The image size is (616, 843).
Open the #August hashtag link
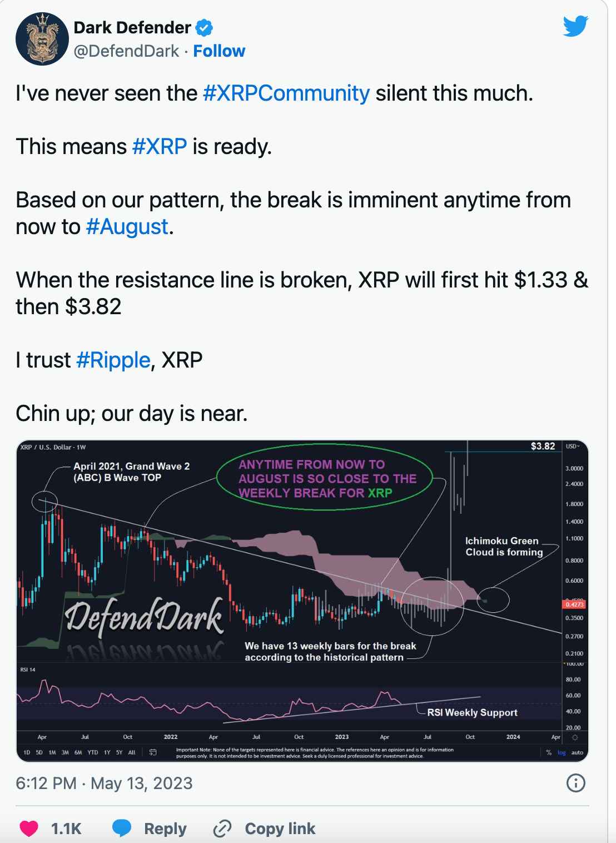[127, 227]
